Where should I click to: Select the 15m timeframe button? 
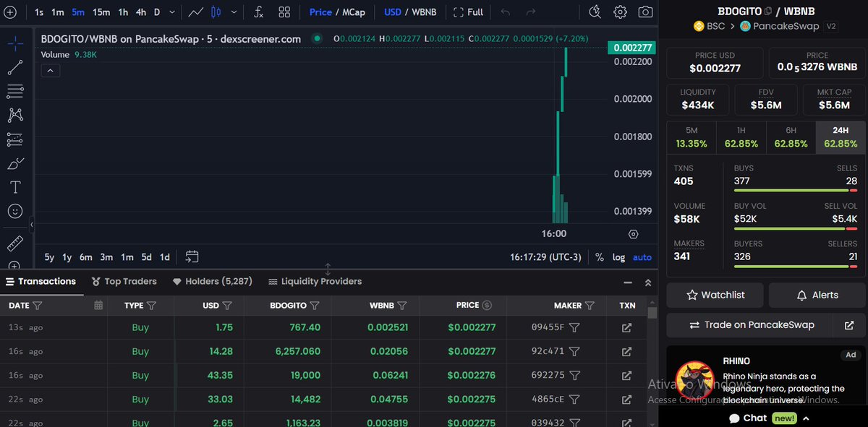tap(101, 12)
